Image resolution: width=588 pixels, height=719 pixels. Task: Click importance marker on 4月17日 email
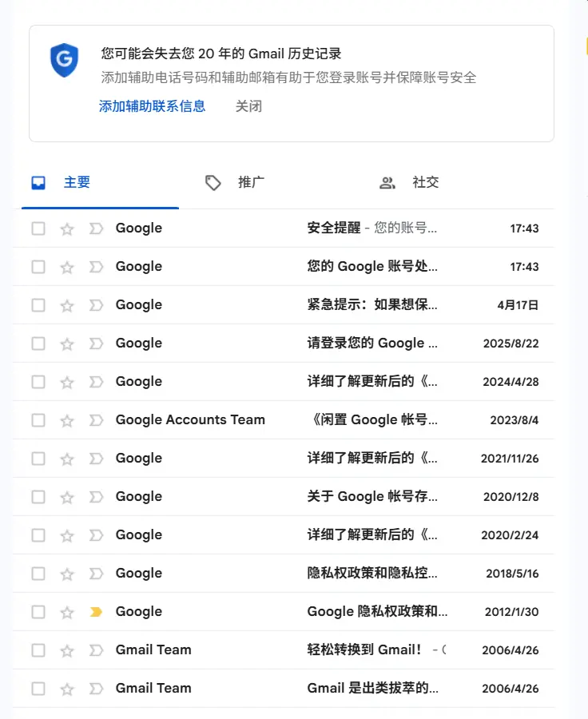click(x=96, y=305)
